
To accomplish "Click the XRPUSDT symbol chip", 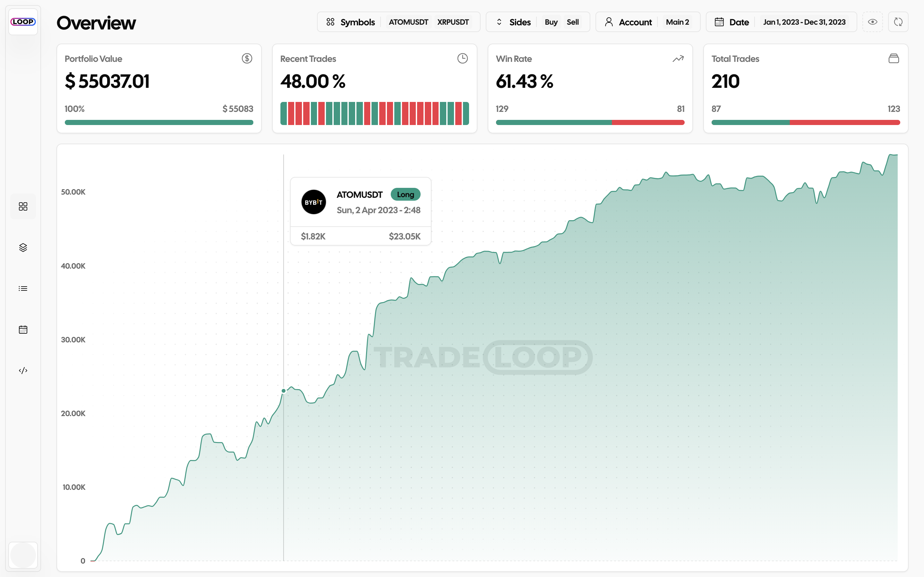I will point(453,22).
